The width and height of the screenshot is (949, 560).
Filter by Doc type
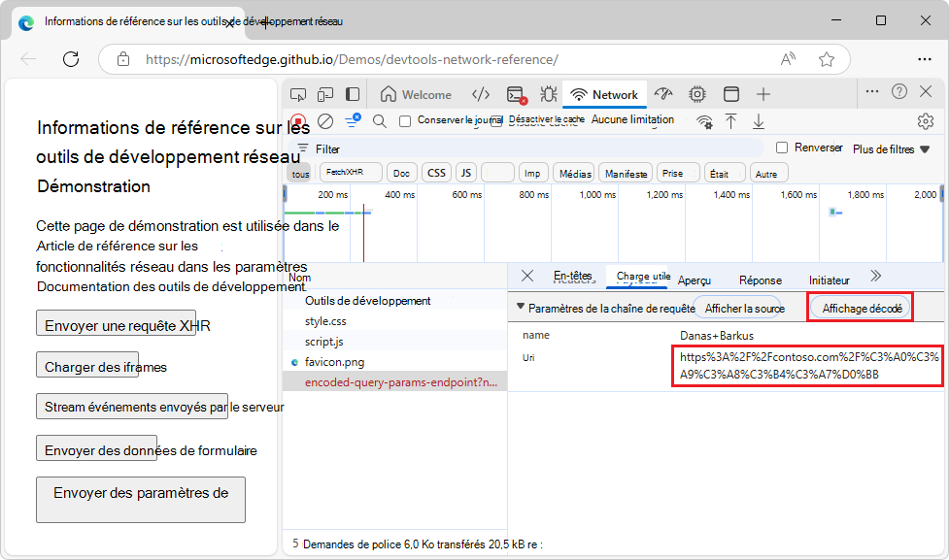coord(401,173)
